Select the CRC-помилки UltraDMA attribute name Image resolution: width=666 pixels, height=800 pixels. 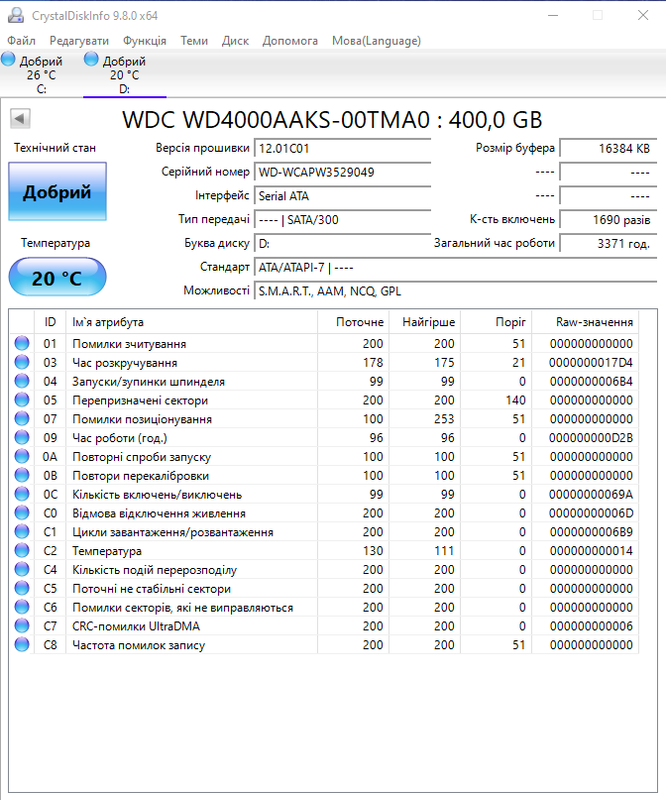[x=136, y=627]
